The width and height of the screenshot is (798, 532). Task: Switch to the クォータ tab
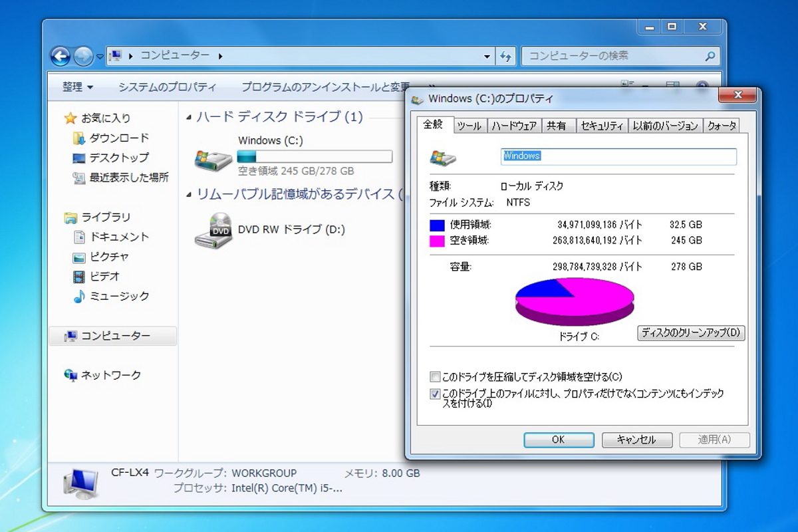722,126
